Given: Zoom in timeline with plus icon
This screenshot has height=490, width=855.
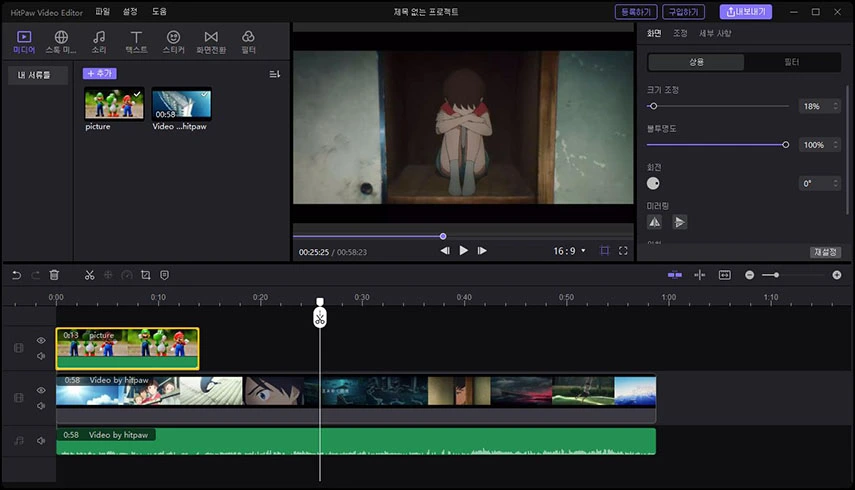Looking at the screenshot, I should pyautogui.click(x=837, y=275).
